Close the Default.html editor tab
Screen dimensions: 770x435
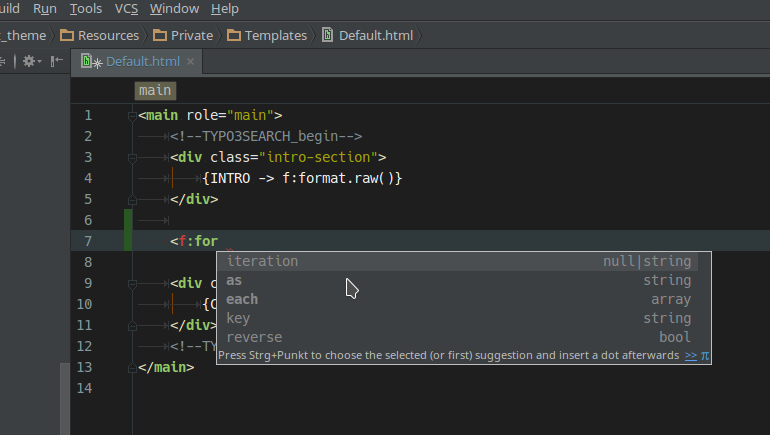pos(190,61)
